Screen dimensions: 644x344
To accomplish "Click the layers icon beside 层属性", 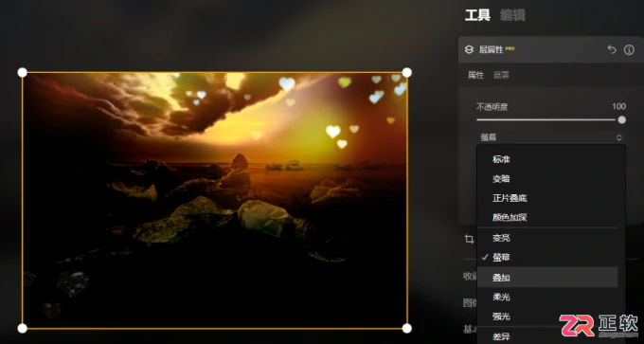I will tap(469, 49).
